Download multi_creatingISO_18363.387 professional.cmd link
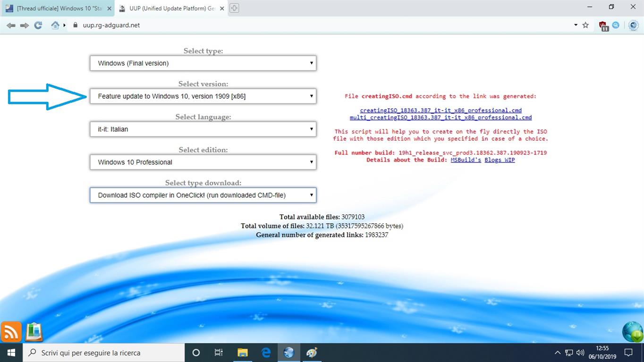The height and width of the screenshot is (362, 644). 441,118
